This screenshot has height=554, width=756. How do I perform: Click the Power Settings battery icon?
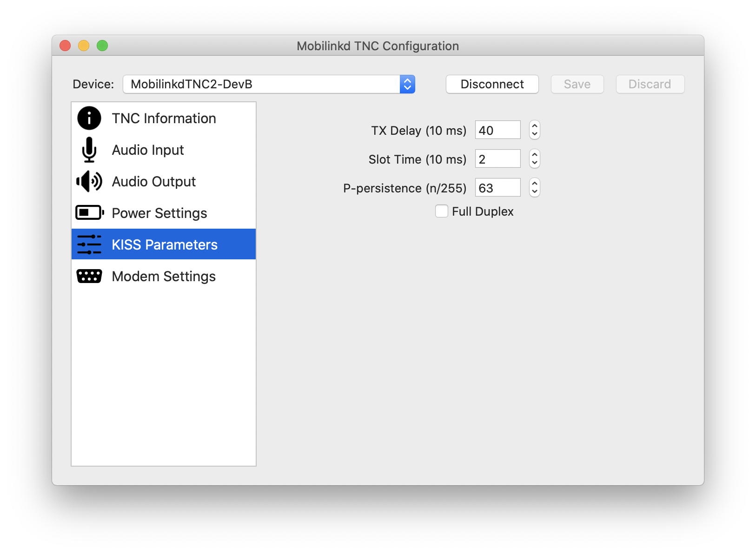coord(90,213)
